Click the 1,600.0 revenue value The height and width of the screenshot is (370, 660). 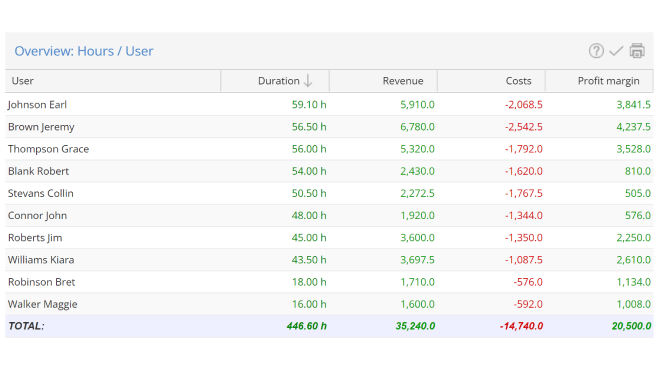pyautogui.click(x=417, y=304)
